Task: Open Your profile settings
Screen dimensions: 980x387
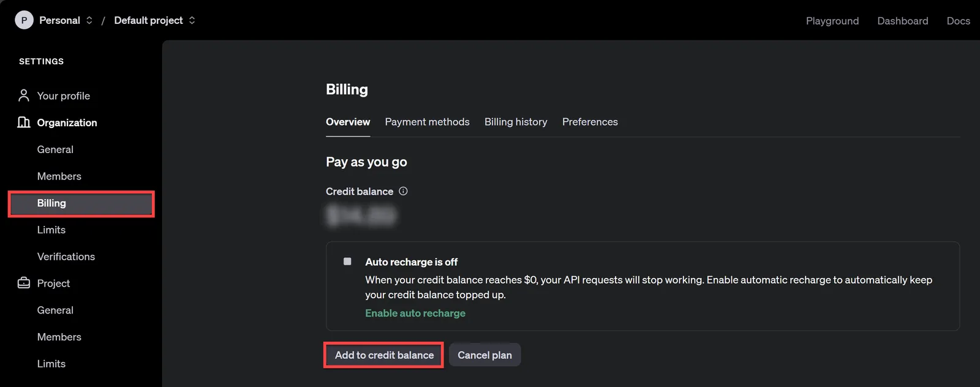Action: click(x=63, y=96)
